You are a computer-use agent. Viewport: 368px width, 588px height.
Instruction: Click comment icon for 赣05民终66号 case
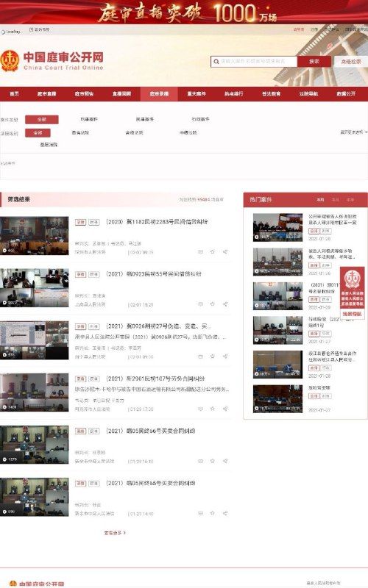200,461
